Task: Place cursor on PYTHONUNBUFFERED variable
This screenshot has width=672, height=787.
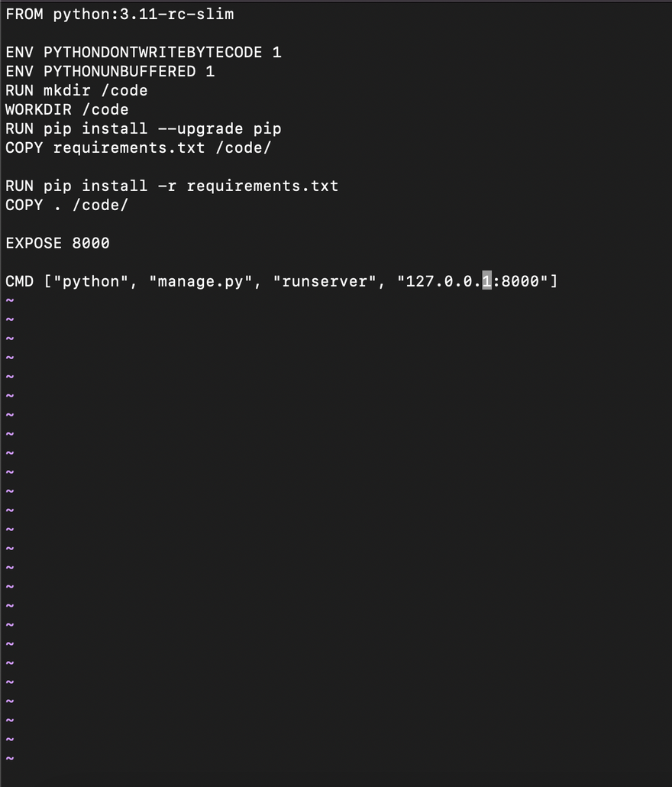Action: (x=120, y=71)
